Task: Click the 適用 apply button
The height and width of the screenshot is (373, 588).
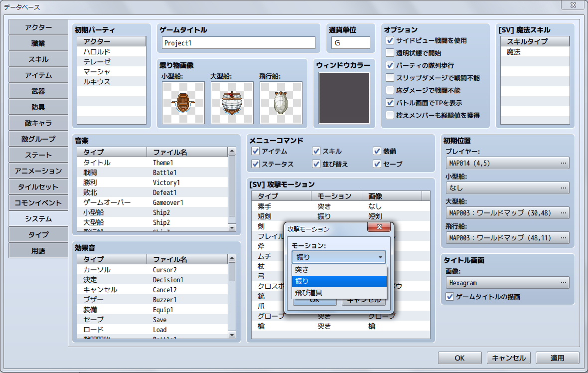Action: tap(557, 358)
